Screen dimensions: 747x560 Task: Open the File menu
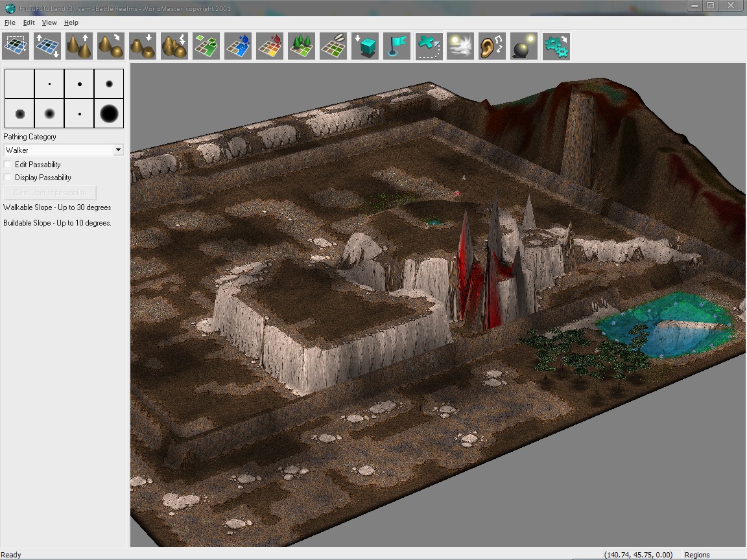point(10,23)
